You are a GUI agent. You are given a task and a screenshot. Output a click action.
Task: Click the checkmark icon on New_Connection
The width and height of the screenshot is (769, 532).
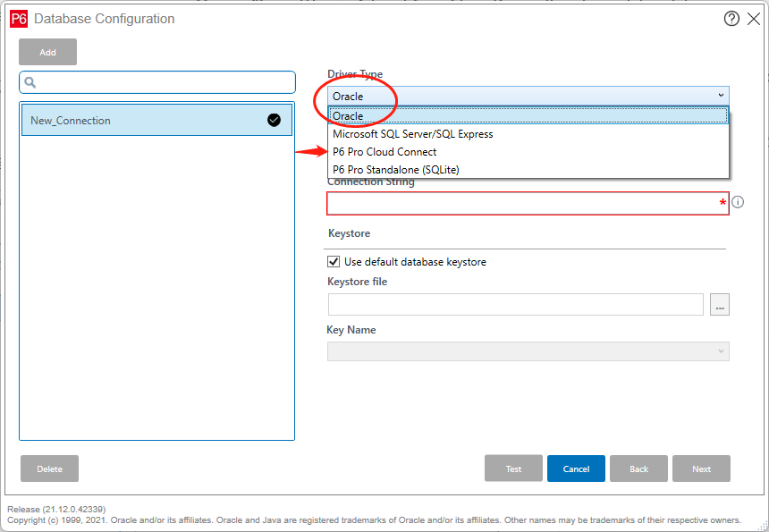coord(274,120)
